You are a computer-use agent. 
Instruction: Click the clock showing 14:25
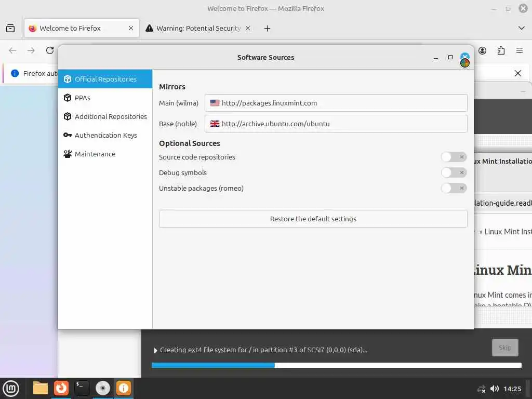512,389
